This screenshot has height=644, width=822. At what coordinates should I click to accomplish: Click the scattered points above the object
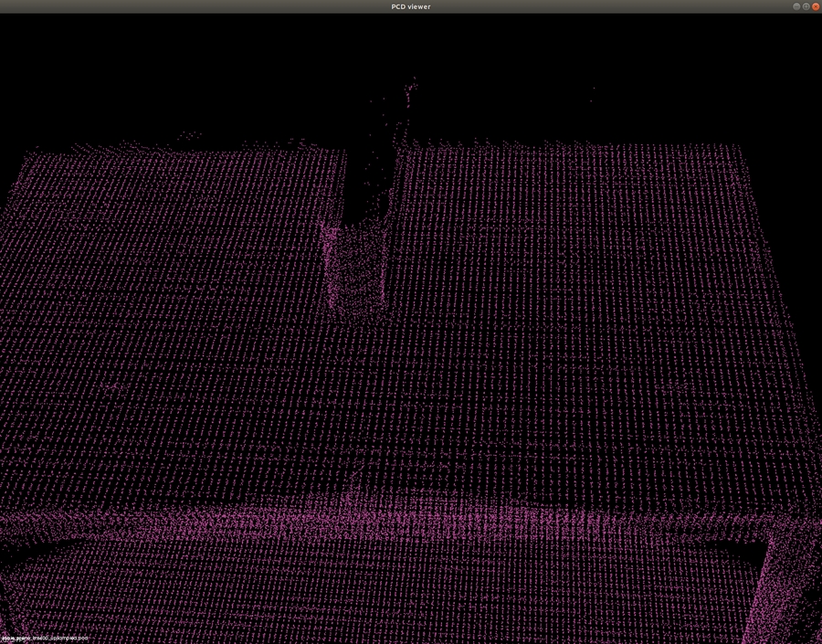click(x=408, y=96)
